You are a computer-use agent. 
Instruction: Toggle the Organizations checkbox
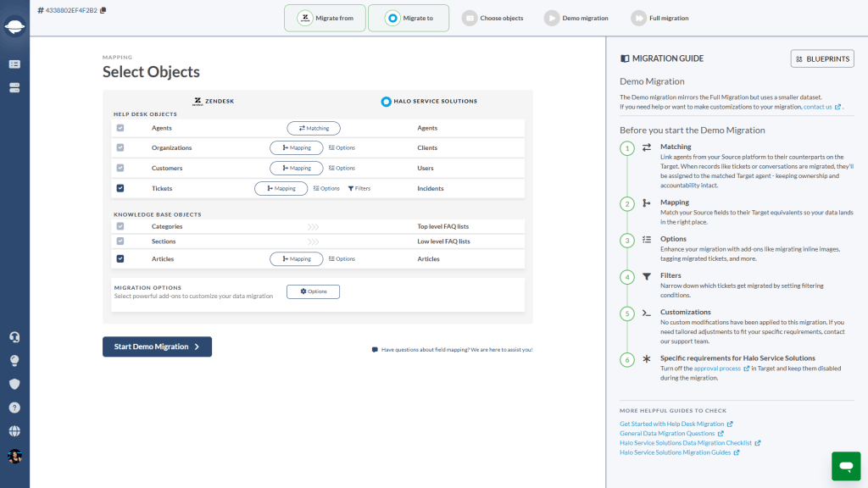pyautogui.click(x=120, y=147)
